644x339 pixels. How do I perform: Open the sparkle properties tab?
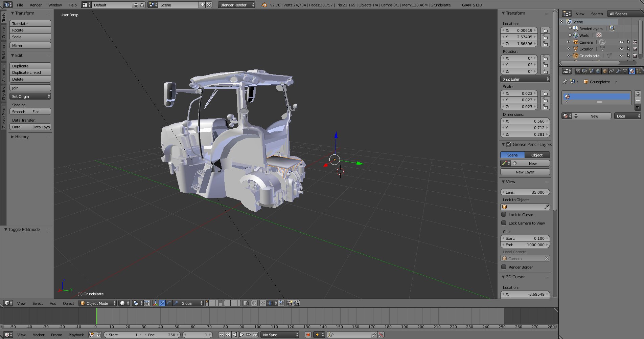(639, 71)
